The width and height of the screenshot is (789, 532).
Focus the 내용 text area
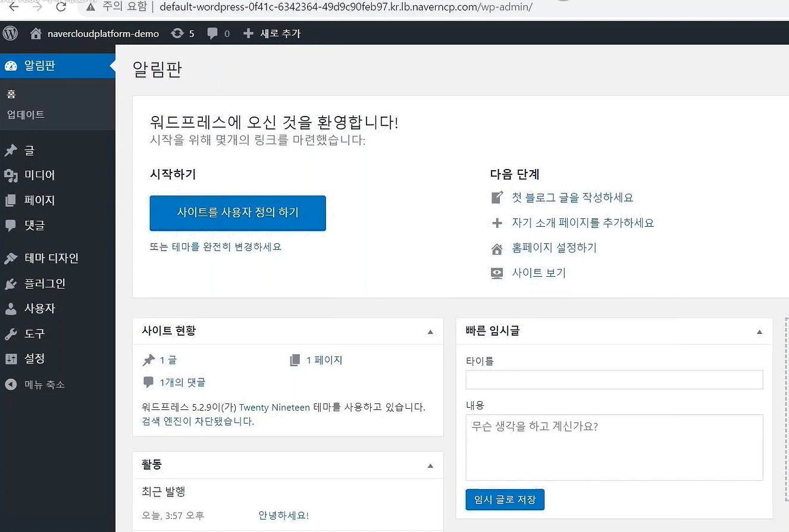tap(614, 447)
